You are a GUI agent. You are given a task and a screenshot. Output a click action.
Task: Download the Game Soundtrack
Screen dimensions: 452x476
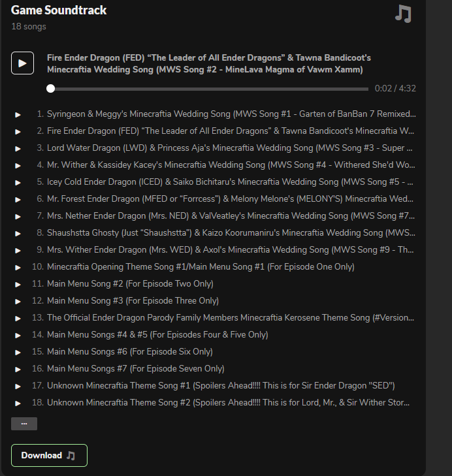click(x=49, y=455)
